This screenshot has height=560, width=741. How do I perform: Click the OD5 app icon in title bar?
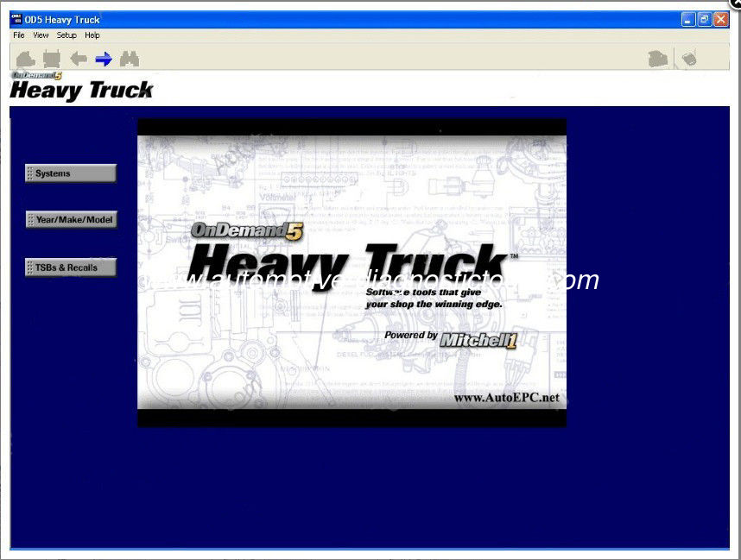[16, 19]
